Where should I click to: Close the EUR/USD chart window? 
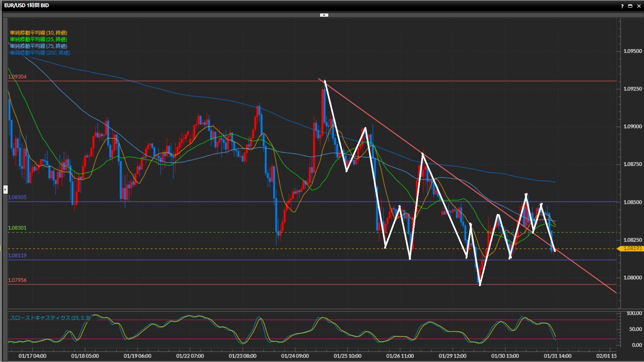tap(639, 6)
